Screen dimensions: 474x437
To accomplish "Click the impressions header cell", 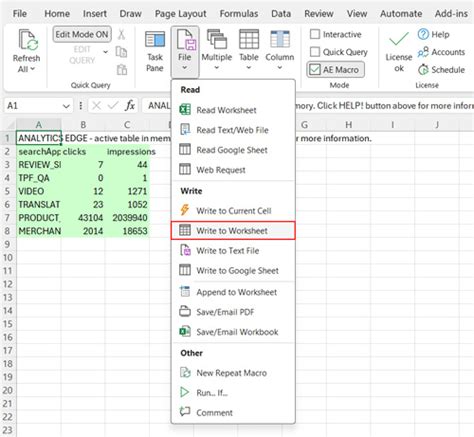I will click(127, 152).
